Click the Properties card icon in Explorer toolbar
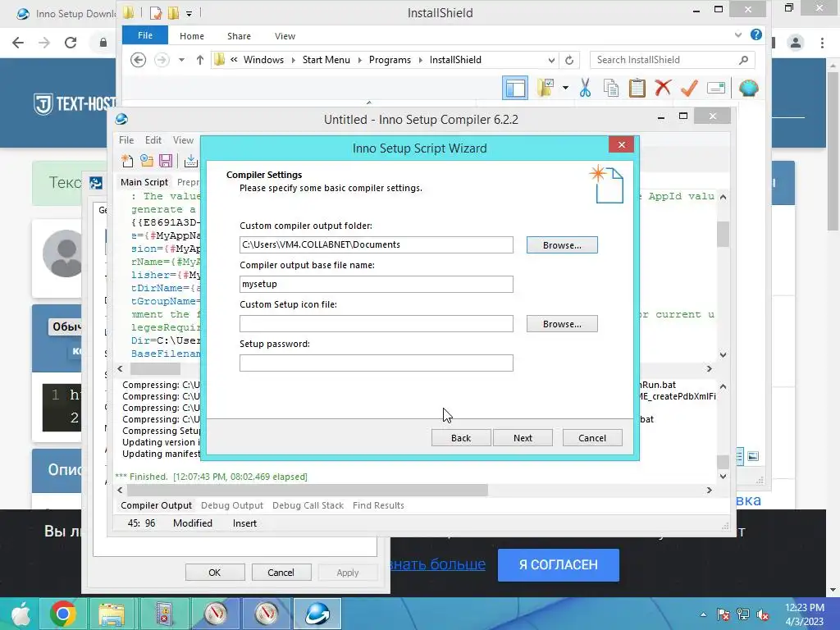Viewport: 840px width, 630px height. (x=715, y=88)
